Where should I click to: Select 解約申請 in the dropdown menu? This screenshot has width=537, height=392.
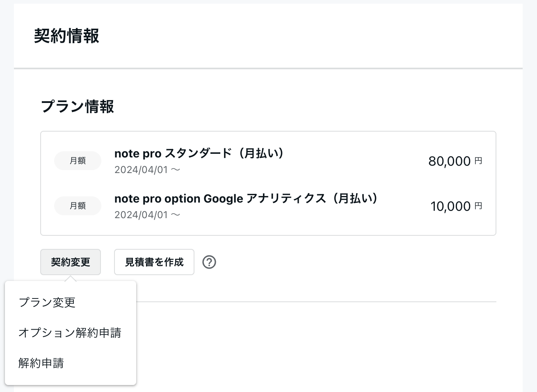pos(41,363)
